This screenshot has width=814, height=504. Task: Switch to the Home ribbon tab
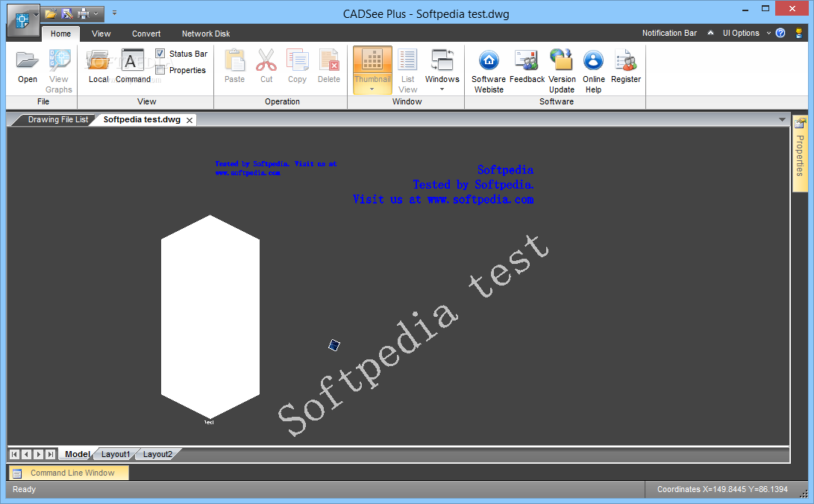click(60, 34)
